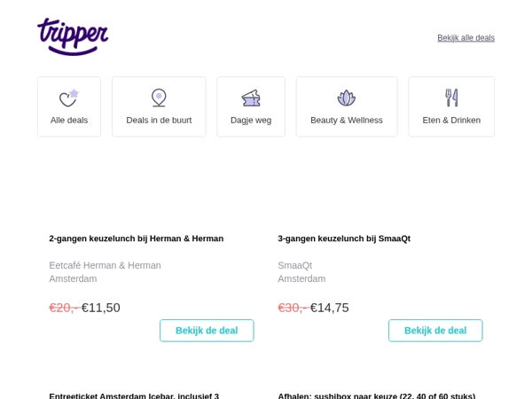Click the fork and knife icon
532x399 pixels.
click(x=451, y=98)
